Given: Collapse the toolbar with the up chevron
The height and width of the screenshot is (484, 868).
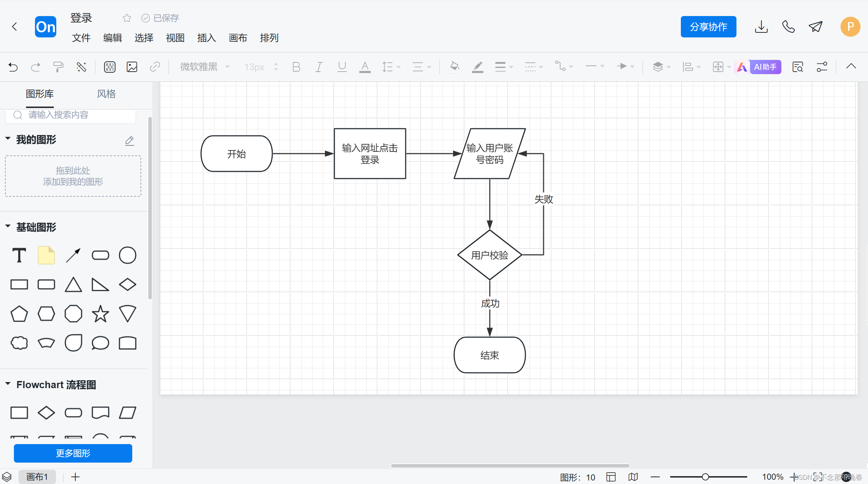Looking at the screenshot, I should (x=851, y=66).
